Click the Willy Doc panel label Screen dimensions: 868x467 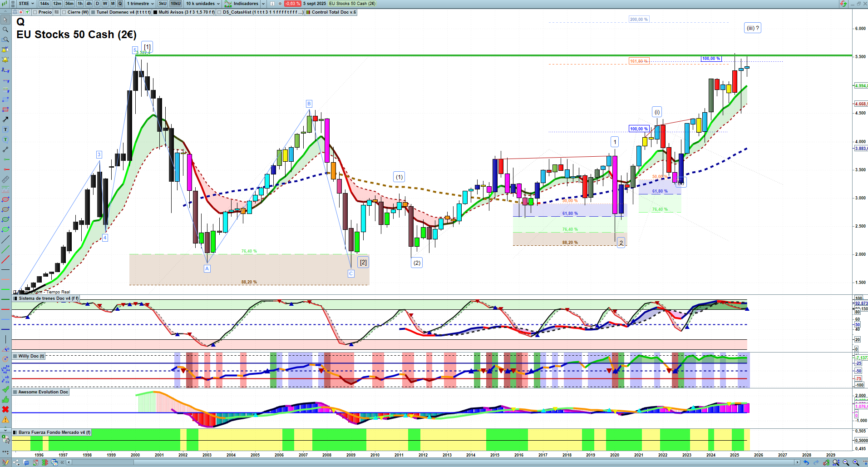(29, 356)
